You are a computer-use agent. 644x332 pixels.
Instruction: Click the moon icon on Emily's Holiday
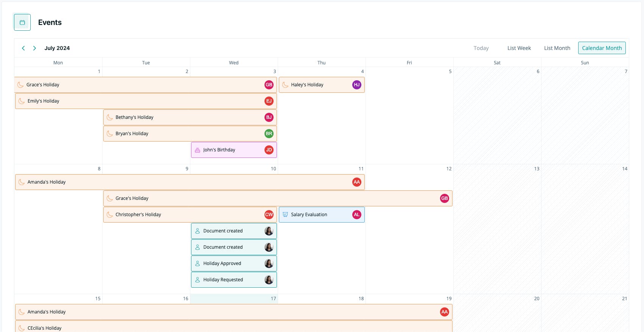[22, 101]
